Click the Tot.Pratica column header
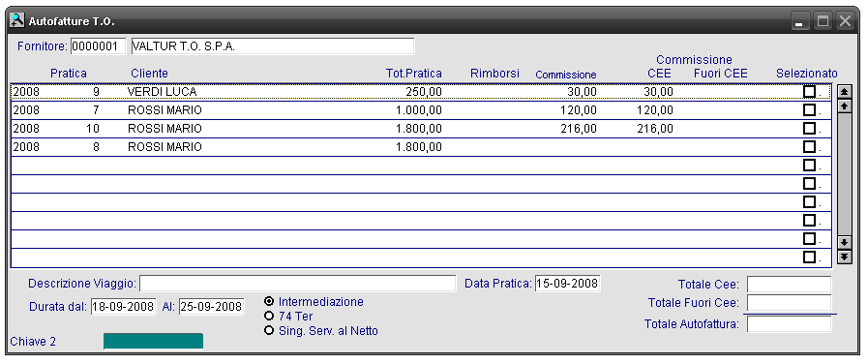 414,74
